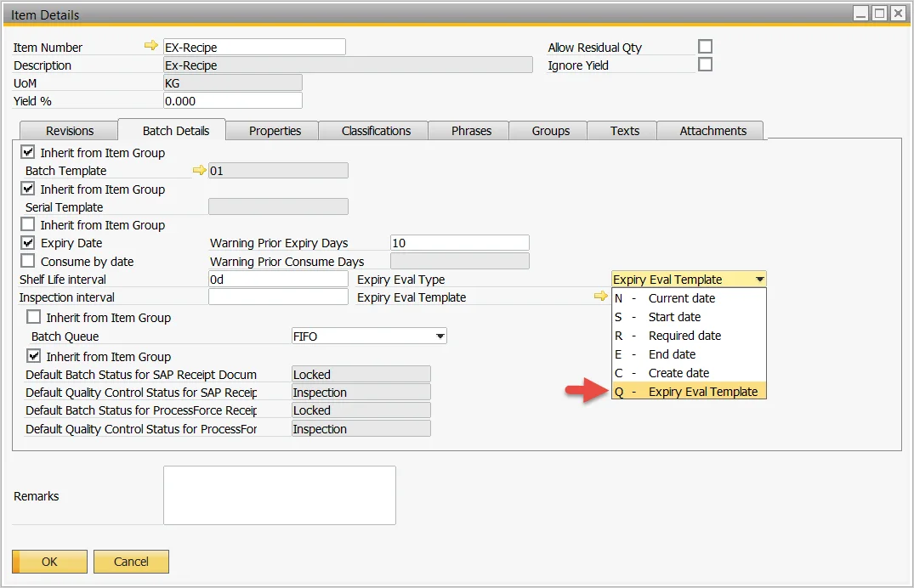Open the Batch Template link arrow
This screenshot has height=588, width=914.
199,170
